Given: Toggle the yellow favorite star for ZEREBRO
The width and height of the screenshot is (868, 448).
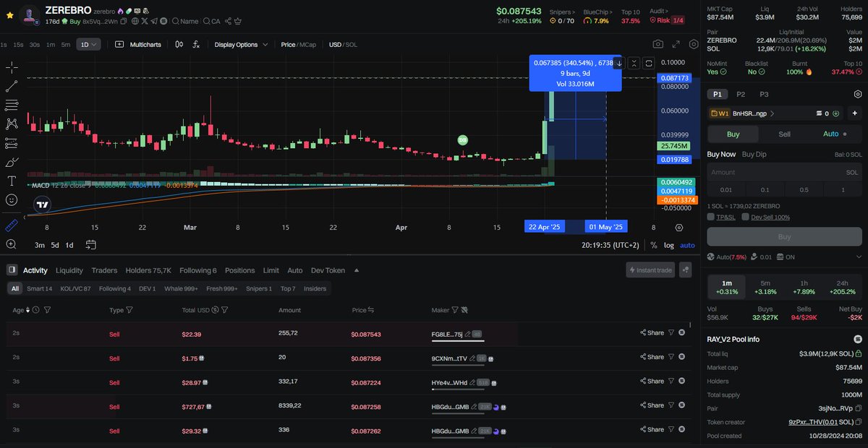Looking at the screenshot, I should click(9, 14).
